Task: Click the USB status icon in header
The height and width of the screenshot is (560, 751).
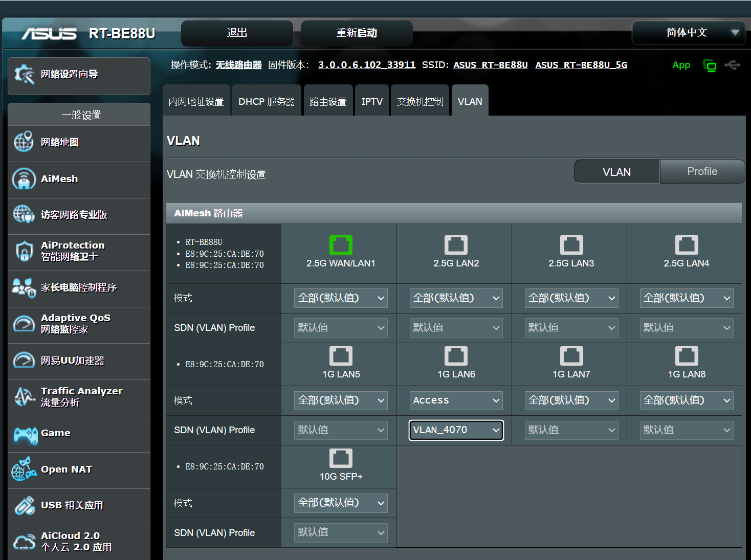Action: pyautogui.click(x=733, y=65)
